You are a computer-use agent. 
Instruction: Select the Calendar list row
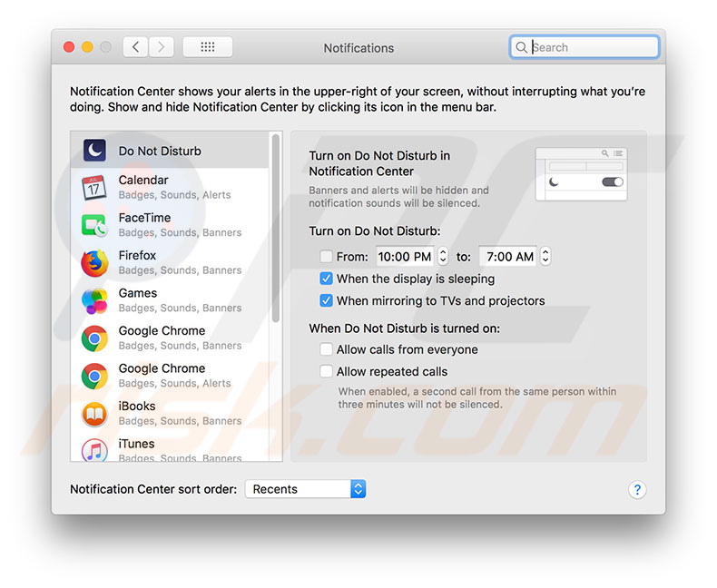click(x=170, y=188)
